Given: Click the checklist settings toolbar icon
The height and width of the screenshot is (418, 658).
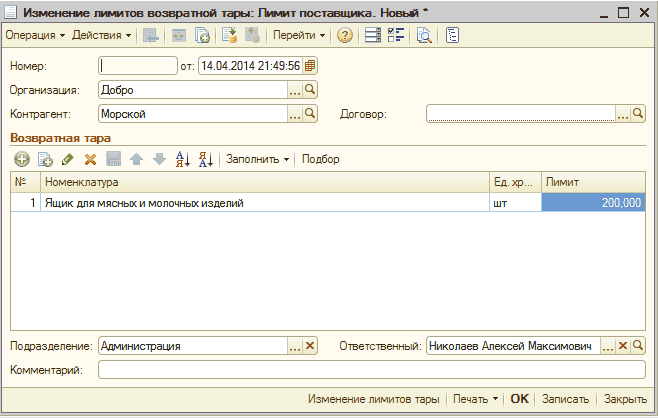Looking at the screenshot, I should (396, 35).
